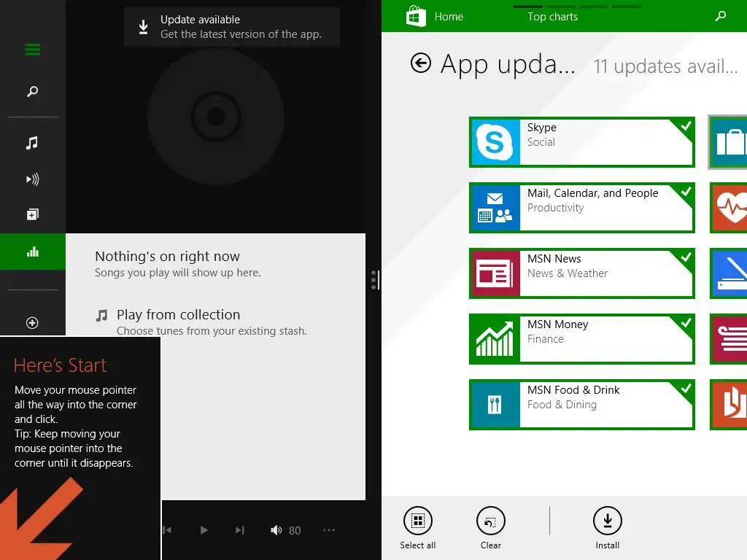Click the MSN Food & Drink icon
Screen dimensions: 747x560
point(495,405)
